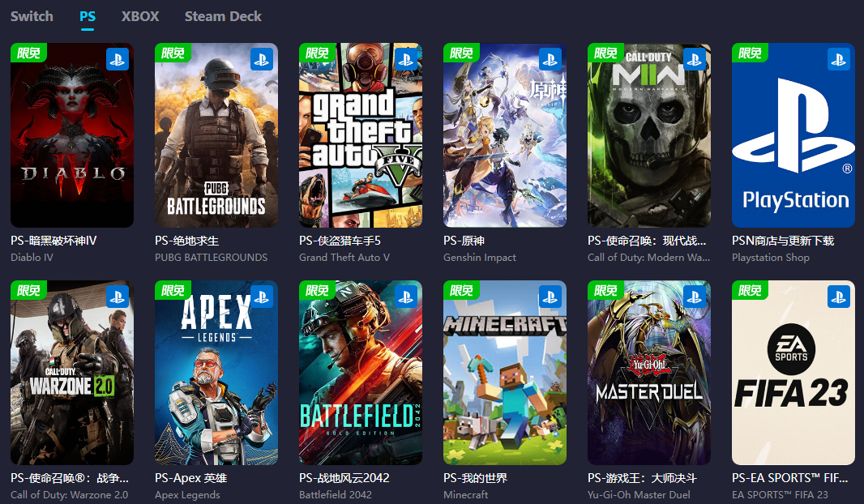The image size is (864, 504).
Task: Click PlayStation icon on PSN store card
Action: [839, 59]
